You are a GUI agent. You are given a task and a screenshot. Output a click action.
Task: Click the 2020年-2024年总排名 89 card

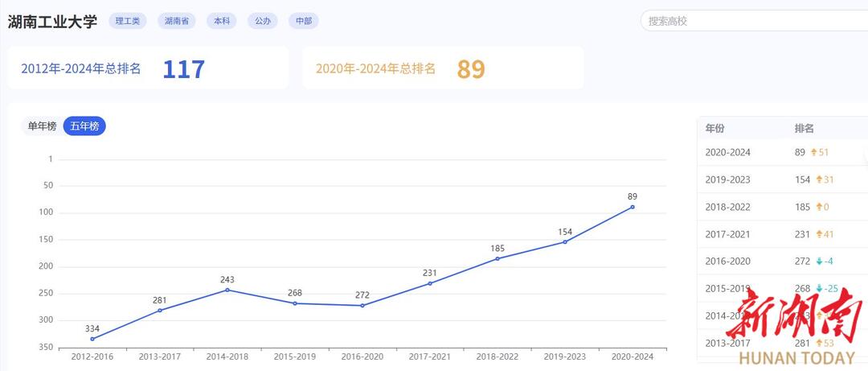pos(443,68)
